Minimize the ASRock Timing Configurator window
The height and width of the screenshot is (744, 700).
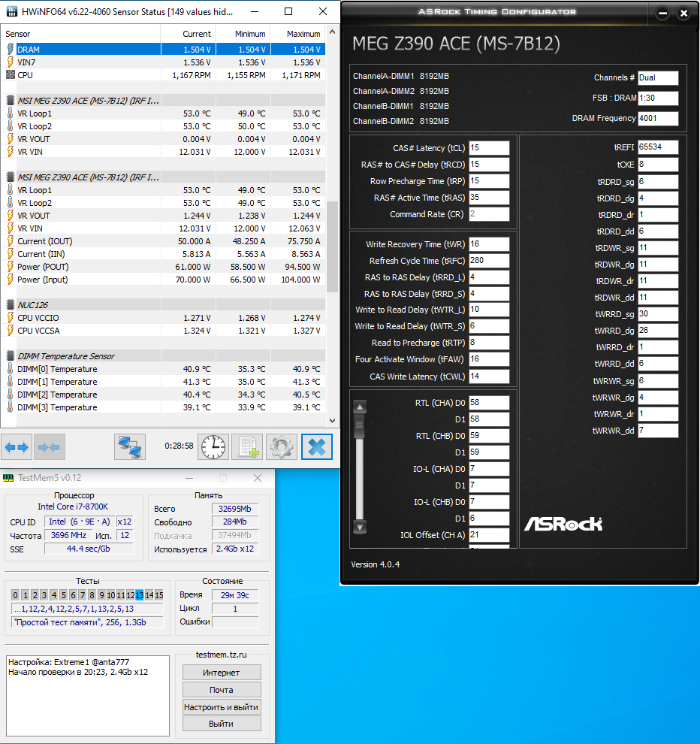pyautogui.click(x=662, y=14)
